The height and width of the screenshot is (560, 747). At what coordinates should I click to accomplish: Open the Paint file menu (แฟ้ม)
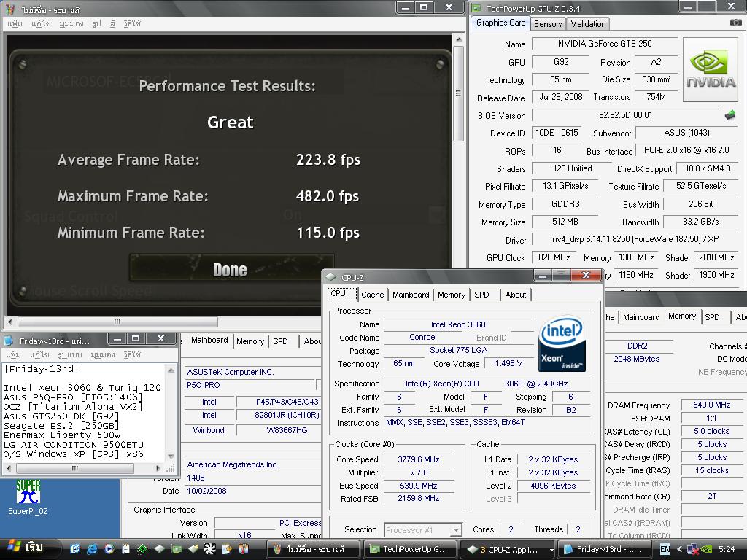pos(15,23)
